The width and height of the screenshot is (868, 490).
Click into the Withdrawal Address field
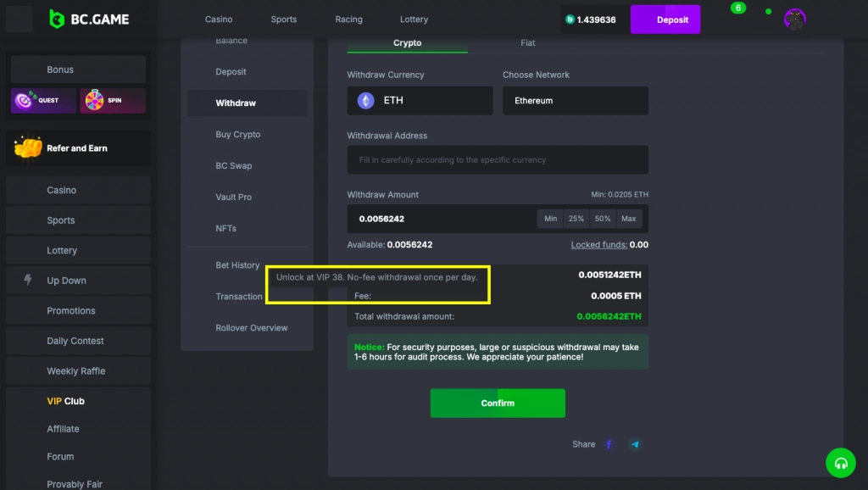[x=498, y=159]
